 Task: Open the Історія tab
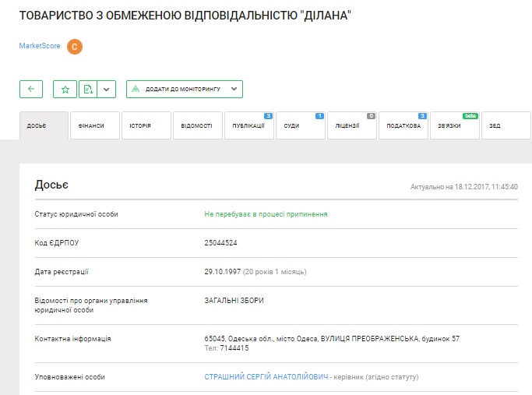(x=146, y=125)
